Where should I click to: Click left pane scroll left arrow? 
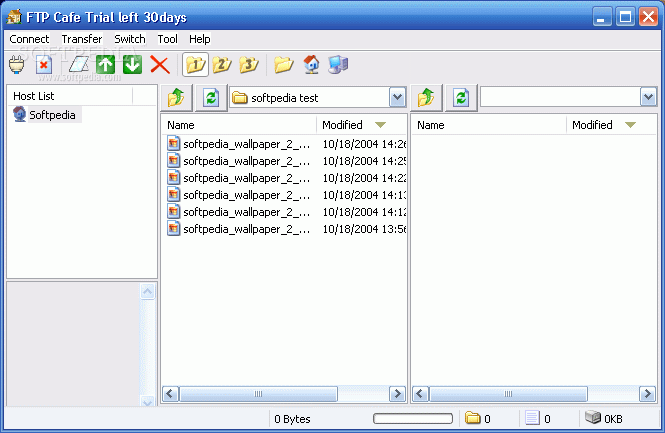tap(170, 394)
